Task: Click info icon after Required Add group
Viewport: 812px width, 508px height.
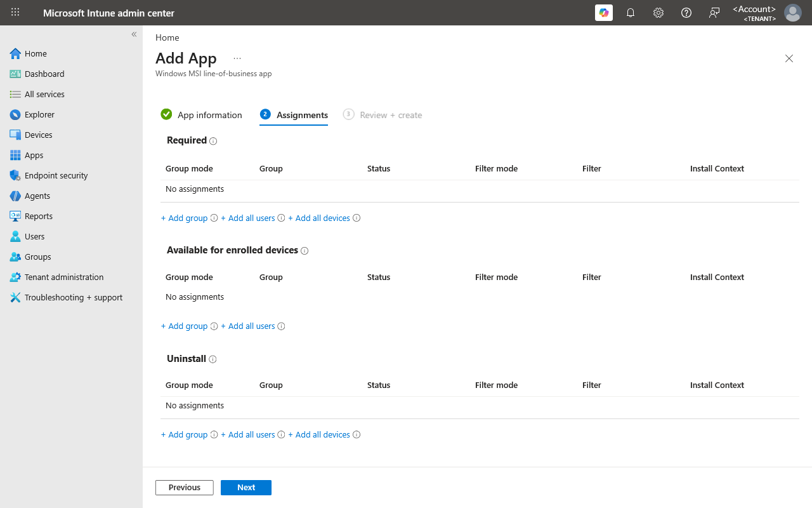Action: tap(214, 218)
